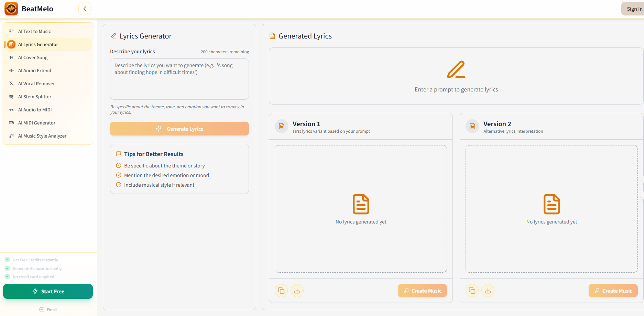This screenshot has height=316, width=644.
Task: Click 'Enter a prompt to generate lyrics' text
Action: [x=456, y=89]
